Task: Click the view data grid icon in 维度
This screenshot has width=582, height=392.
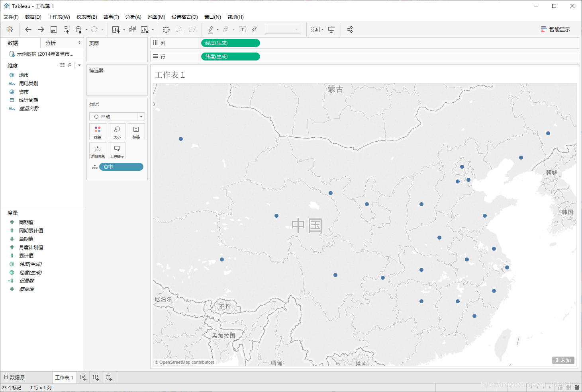Action: pyautogui.click(x=62, y=65)
